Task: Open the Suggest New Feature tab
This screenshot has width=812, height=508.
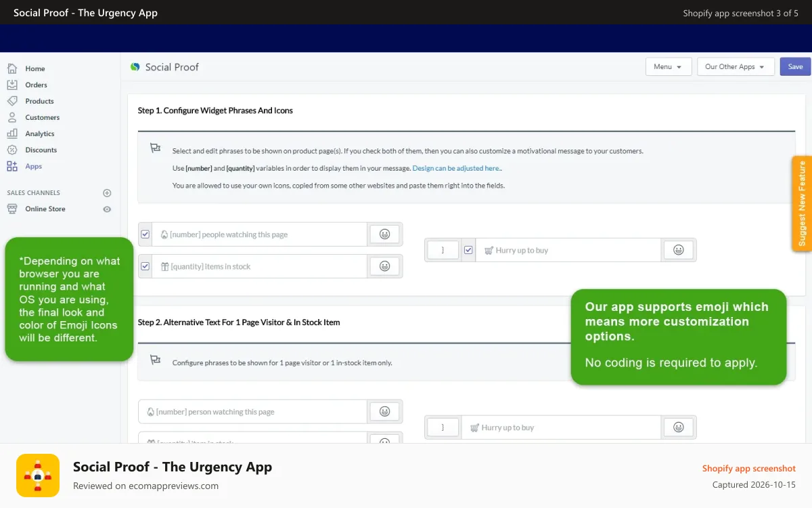Action: coord(803,203)
